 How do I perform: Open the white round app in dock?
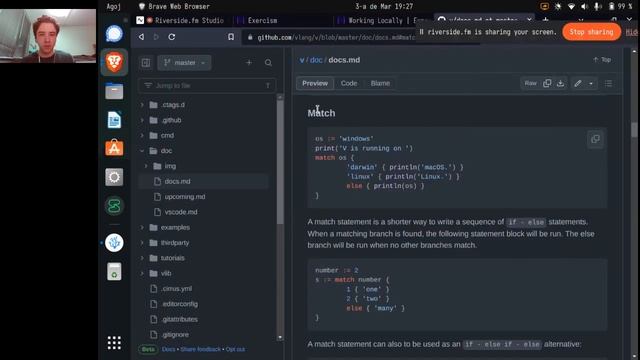tap(114, 243)
